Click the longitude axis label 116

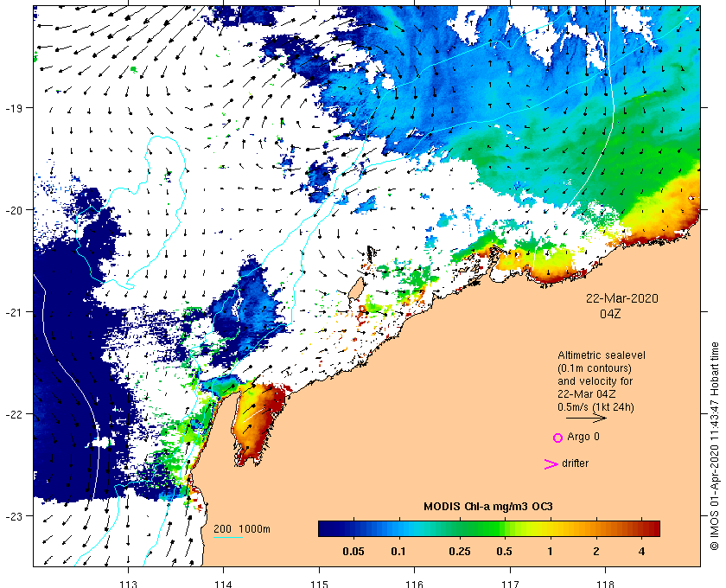(414, 584)
